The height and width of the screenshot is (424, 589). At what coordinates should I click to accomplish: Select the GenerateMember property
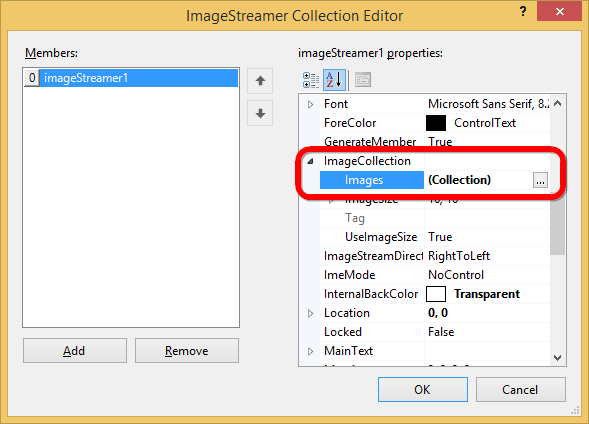pyautogui.click(x=370, y=142)
